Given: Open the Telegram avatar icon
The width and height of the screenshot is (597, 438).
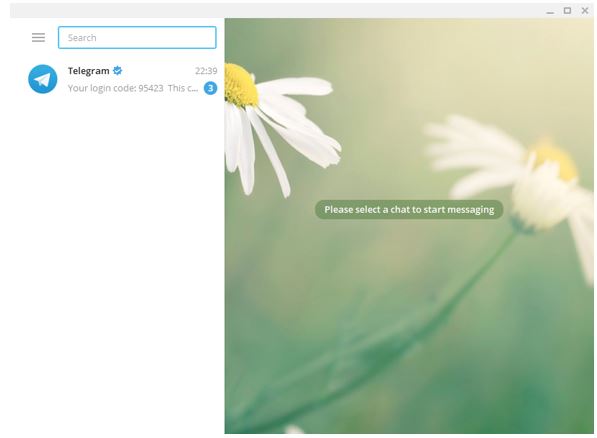Looking at the screenshot, I should click(x=43, y=79).
